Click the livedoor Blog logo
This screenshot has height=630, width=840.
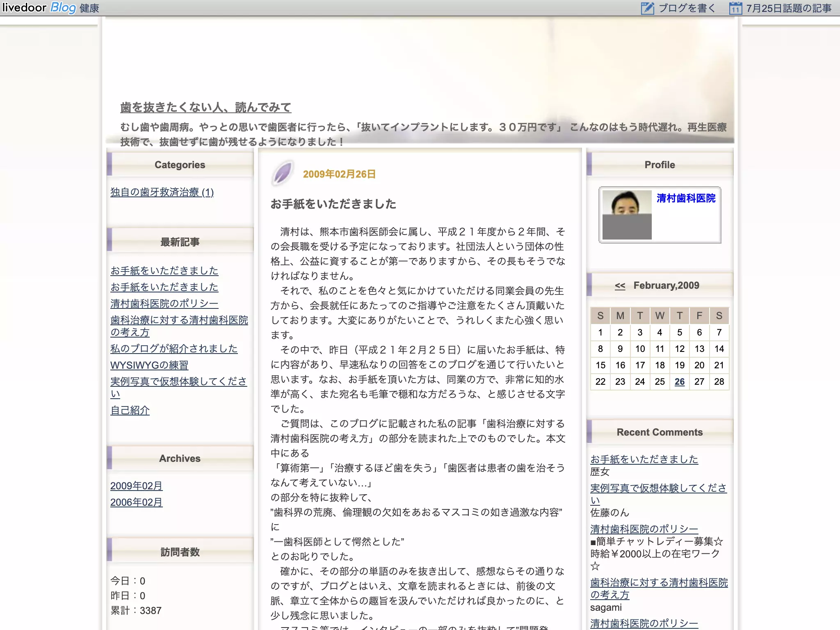click(39, 8)
